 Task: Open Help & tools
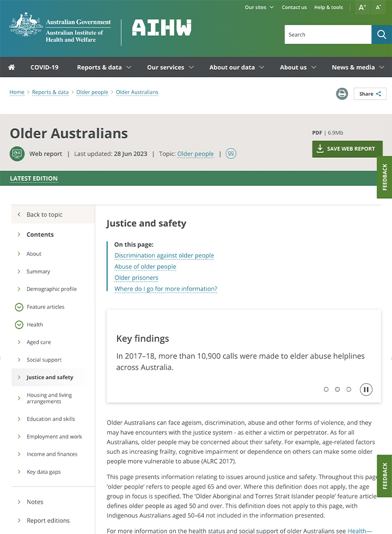[328, 7]
